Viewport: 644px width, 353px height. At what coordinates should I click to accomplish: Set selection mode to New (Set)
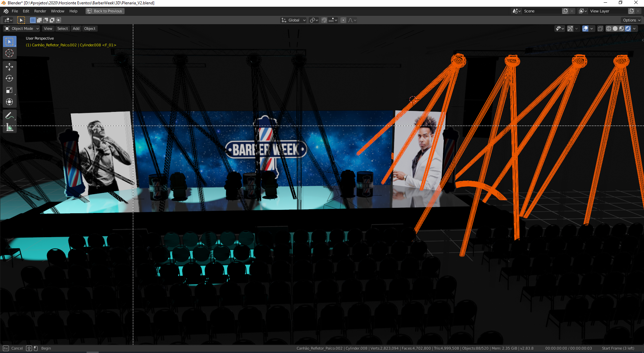[33, 20]
